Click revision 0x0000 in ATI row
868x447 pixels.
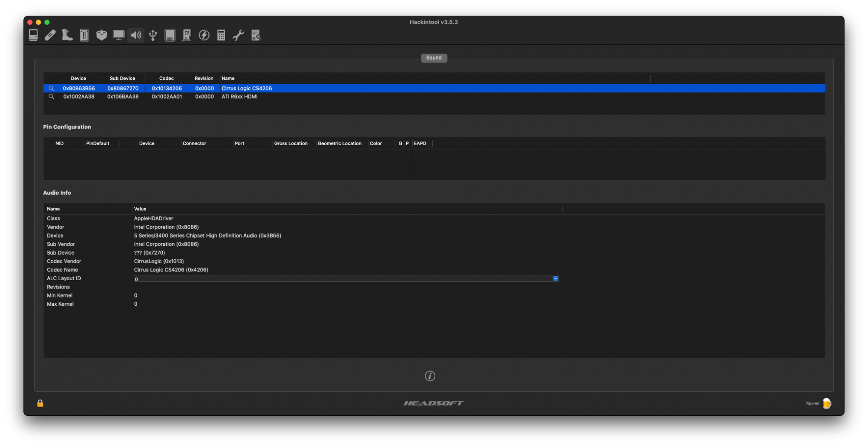(x=204, y=96)
